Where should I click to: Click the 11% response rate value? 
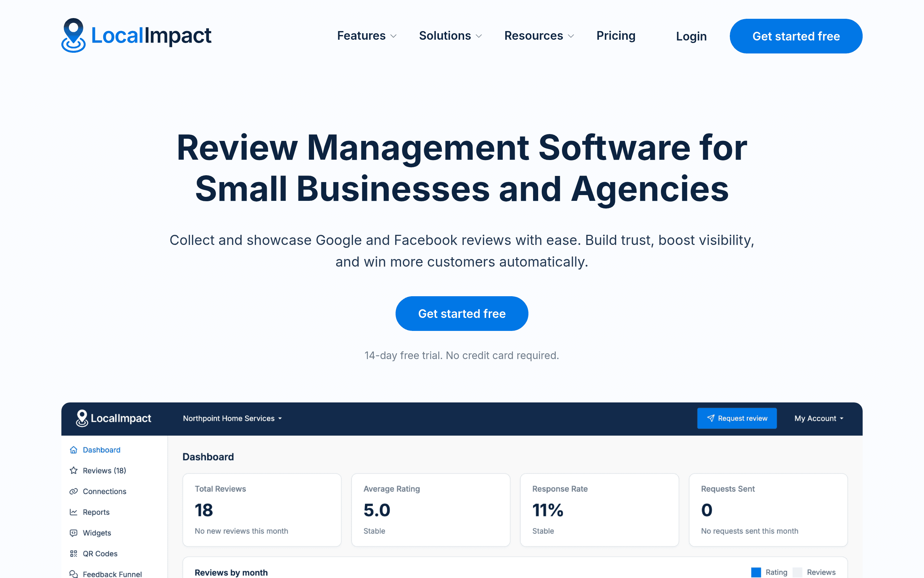[x=548, y=510]
